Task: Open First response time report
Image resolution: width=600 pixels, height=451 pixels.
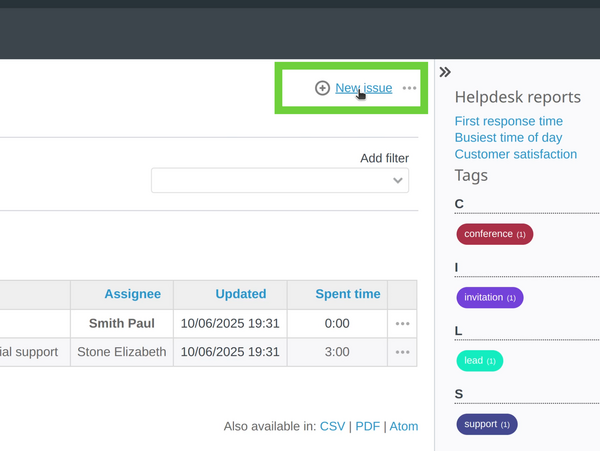Action: 509,122
